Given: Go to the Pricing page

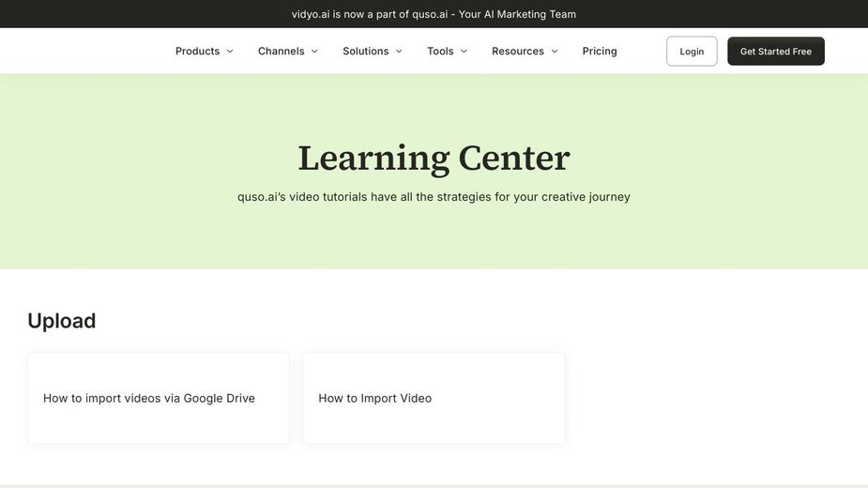Looking at the screenshot, I should [x=600, y=52].
